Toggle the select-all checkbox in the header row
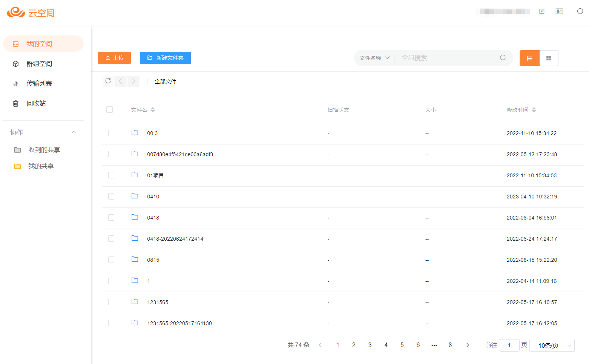The image size is (589, 364). coord(110,110)
